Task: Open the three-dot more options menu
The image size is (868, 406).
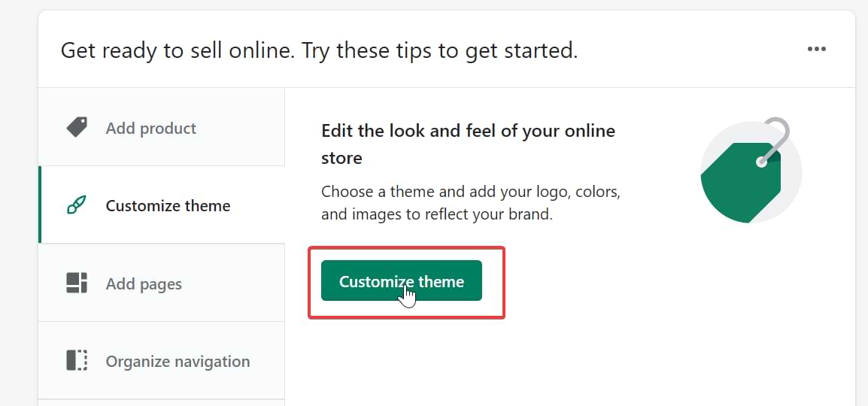Action: [816, 50]
